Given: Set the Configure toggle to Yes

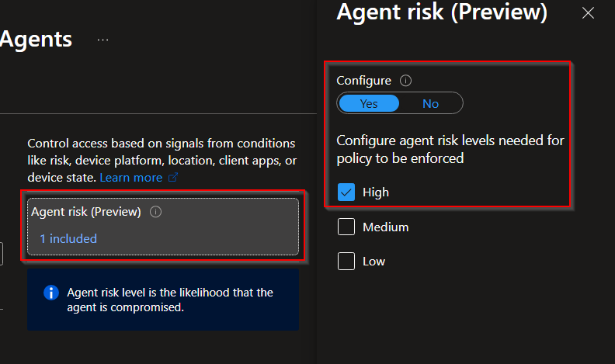Looking at the screenshot, I should point(369,103).
